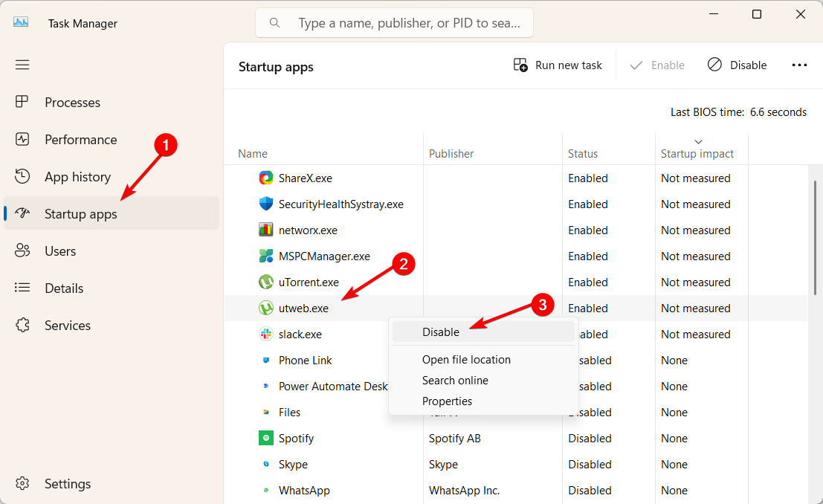This screenshot has height=504, width=823.
Task: Open the Details page
Action: [112, 288]
